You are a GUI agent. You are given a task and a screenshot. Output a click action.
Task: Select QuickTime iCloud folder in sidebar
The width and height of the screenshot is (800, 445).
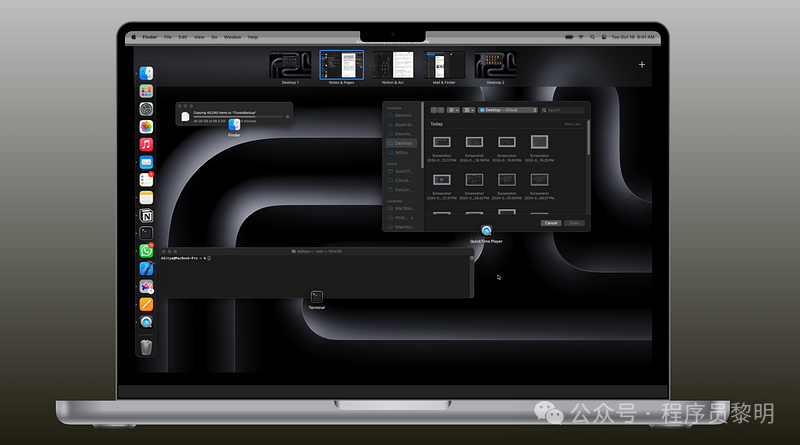coord(402,171)
